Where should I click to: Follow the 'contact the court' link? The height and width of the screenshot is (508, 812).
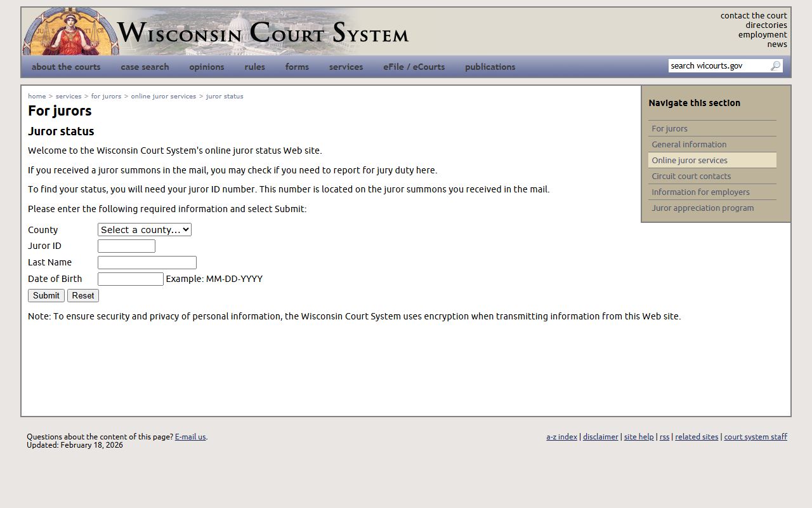coord(754,16)
